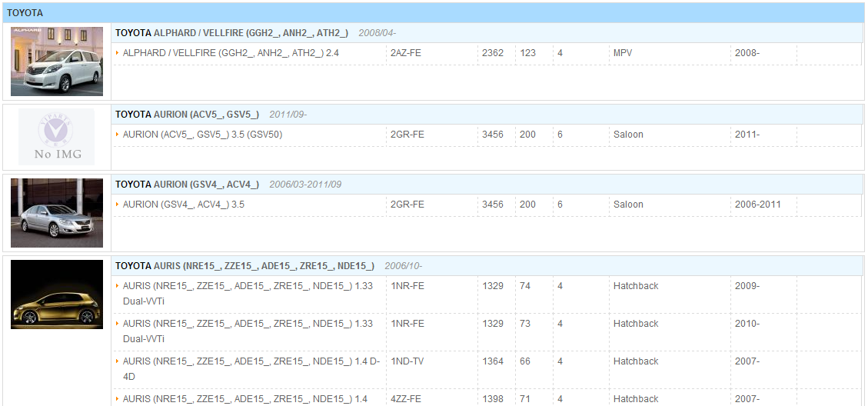Click the year range 2006-2011
The width and height of the screenshot is (868, 406).
758,205
